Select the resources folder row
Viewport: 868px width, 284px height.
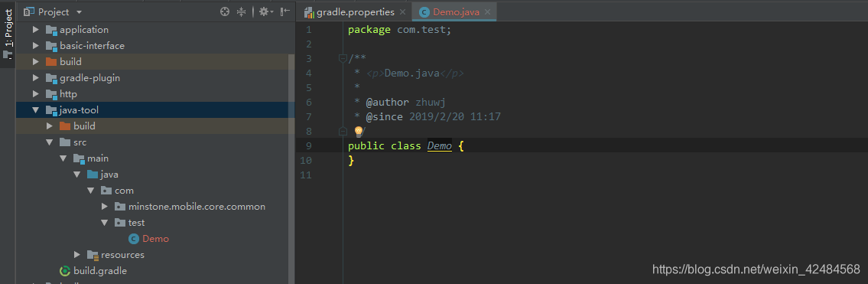click(x=152, y=255)
